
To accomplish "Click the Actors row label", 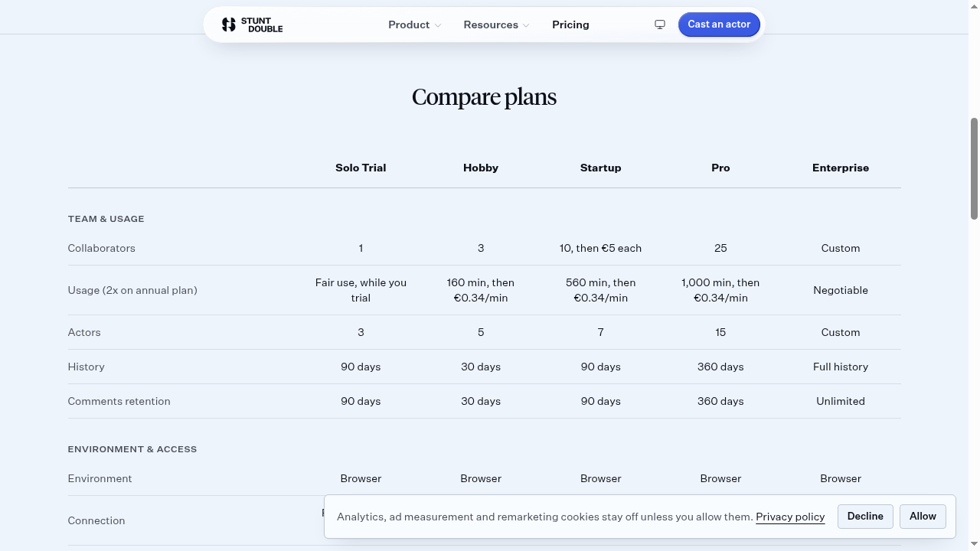I will coord(84,332).
